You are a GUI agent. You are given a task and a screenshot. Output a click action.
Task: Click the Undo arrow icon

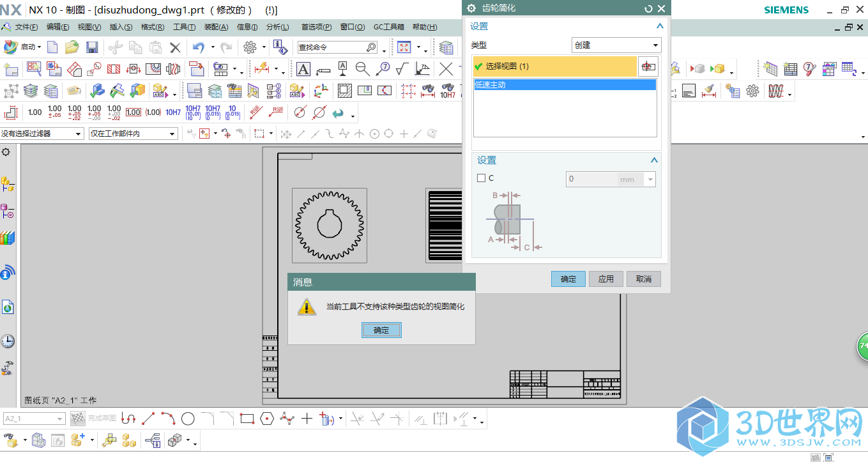(x=199, y=47)
